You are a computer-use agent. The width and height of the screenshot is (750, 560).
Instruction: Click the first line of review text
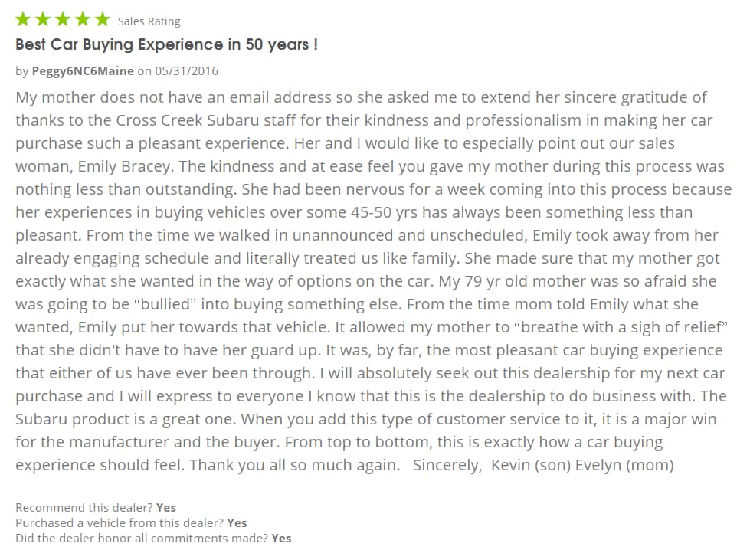point(361,97)
